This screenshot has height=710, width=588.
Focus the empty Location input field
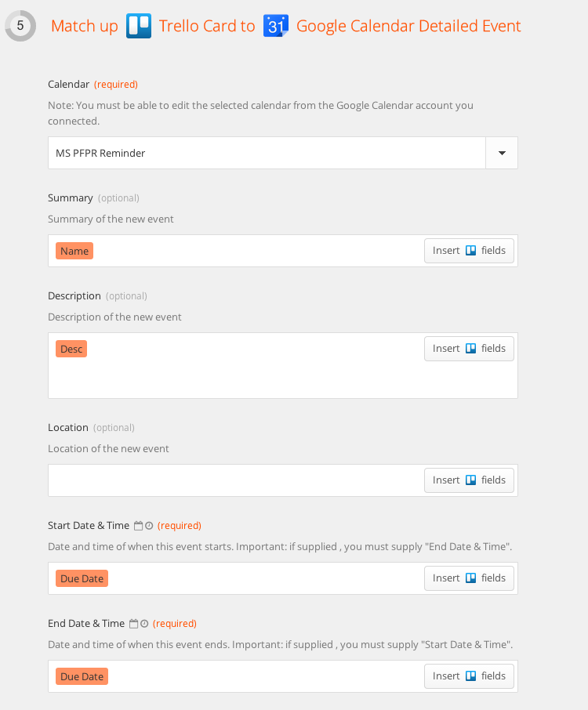pyautogui.click(x=235, y=480)
